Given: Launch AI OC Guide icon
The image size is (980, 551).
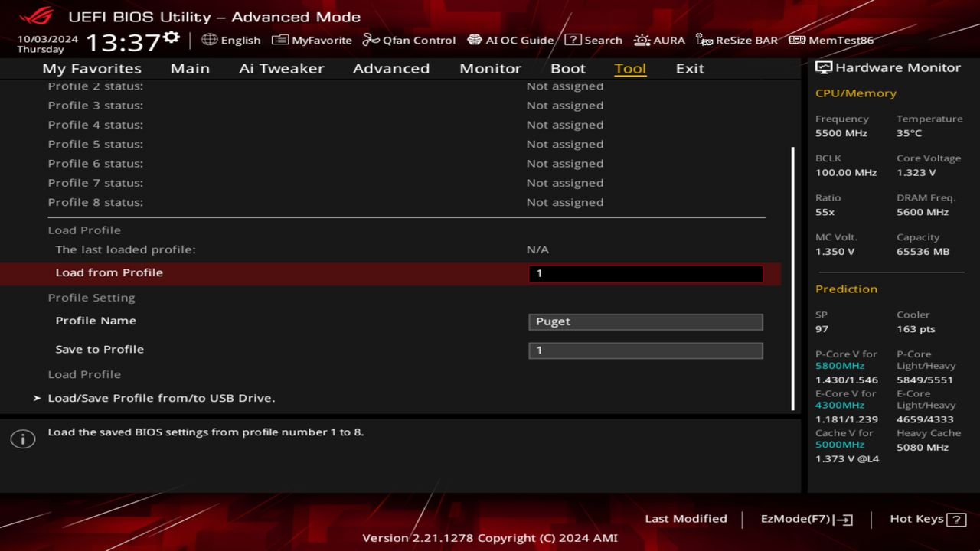Looking at the screenshot, I should 475,40.
